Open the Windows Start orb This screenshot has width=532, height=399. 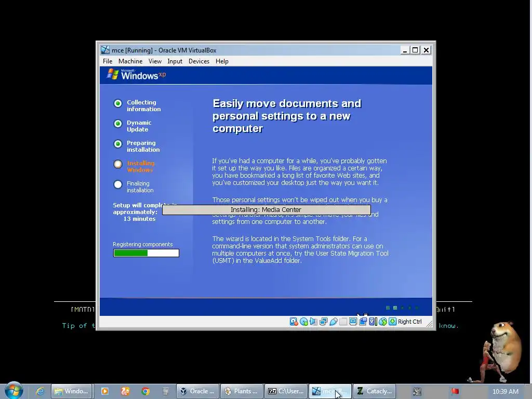[14, 391]
